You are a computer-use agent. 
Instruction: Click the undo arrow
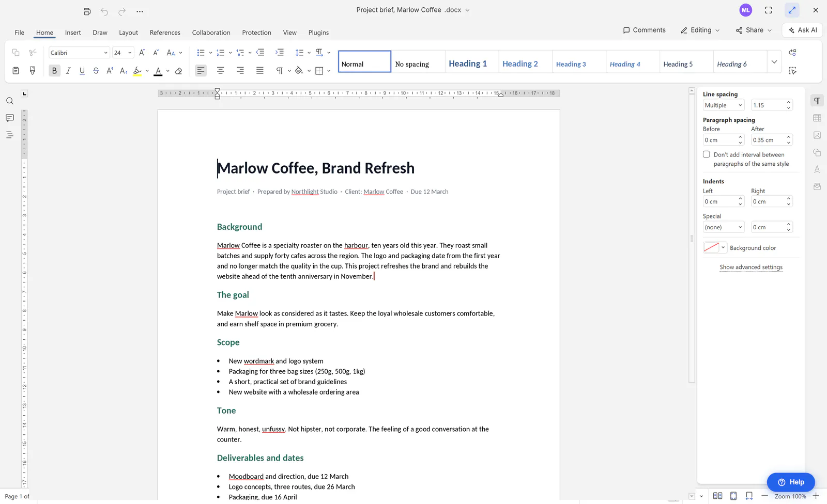[104, 11]
